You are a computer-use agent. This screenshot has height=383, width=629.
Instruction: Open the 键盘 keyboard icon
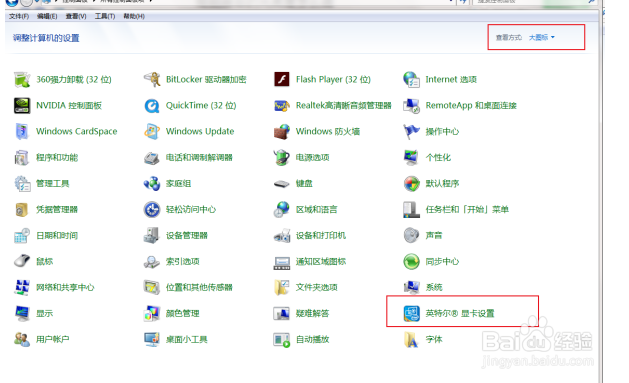point(282,184)
